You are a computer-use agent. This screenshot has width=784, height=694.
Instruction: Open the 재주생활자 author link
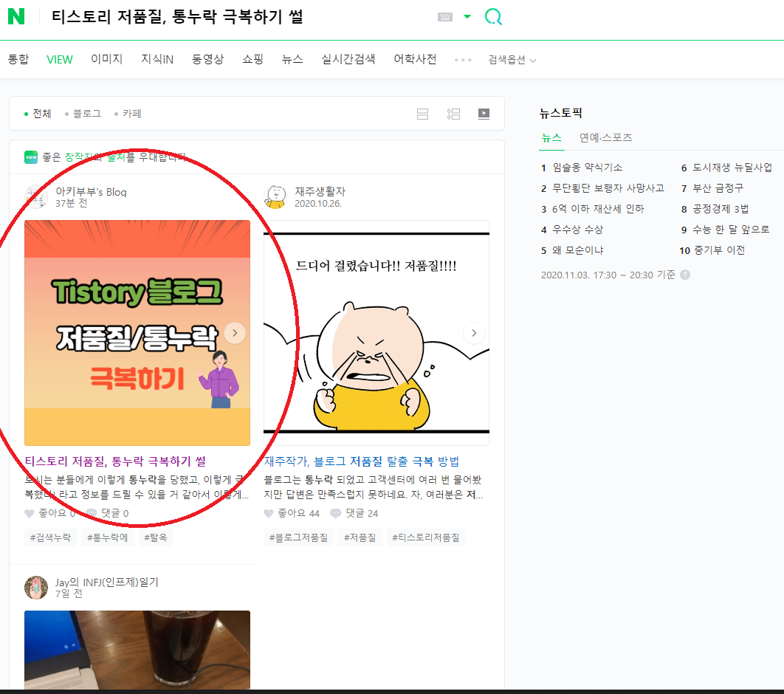(320, 191)
